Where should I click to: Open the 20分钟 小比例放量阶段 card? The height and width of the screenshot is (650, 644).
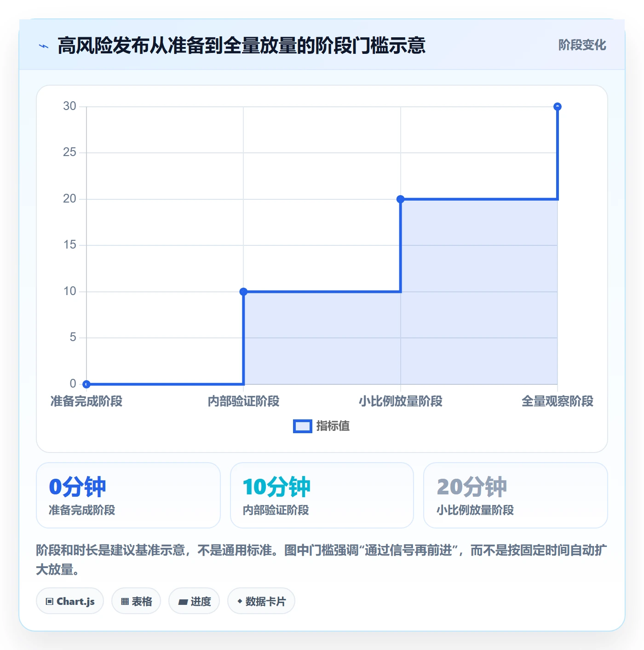tap(516, 495)
